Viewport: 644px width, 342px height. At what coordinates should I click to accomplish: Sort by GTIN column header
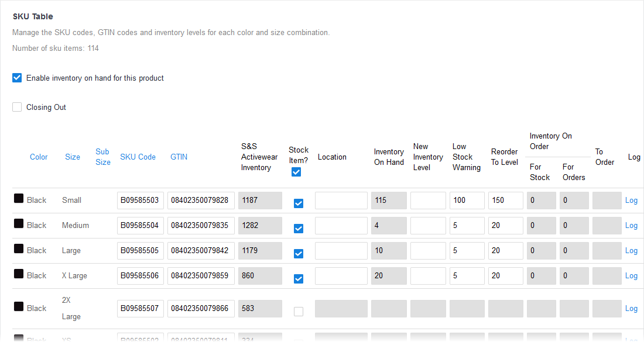179,157
